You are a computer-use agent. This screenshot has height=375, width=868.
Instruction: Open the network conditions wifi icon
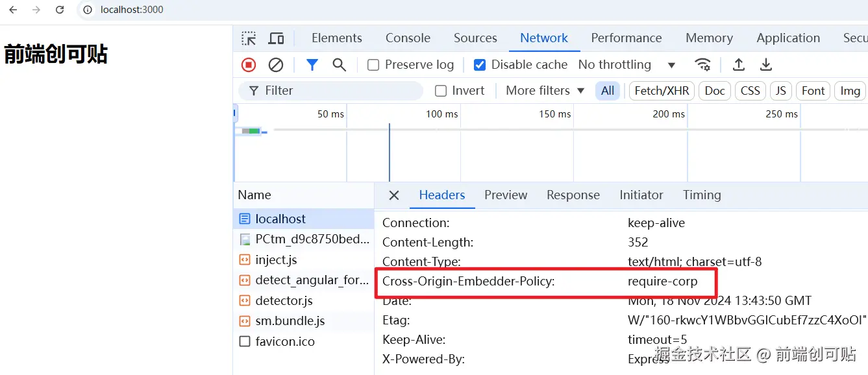point(702,65)
